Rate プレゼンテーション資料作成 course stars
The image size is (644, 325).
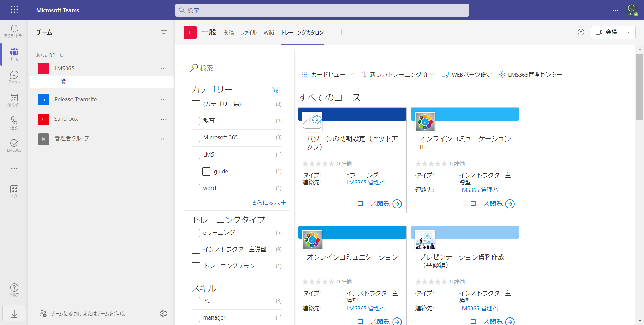[431, 282]
